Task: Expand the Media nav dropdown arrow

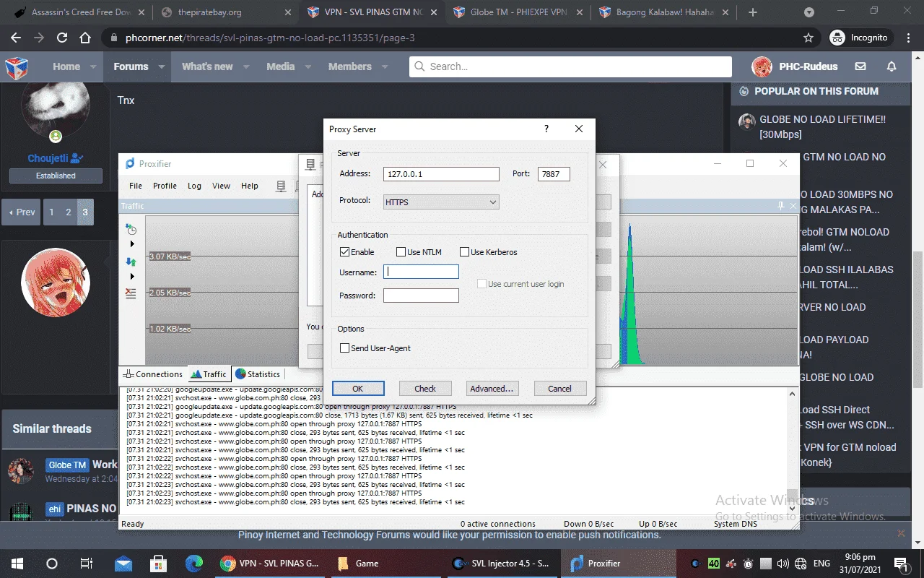Action: point(308,66)
